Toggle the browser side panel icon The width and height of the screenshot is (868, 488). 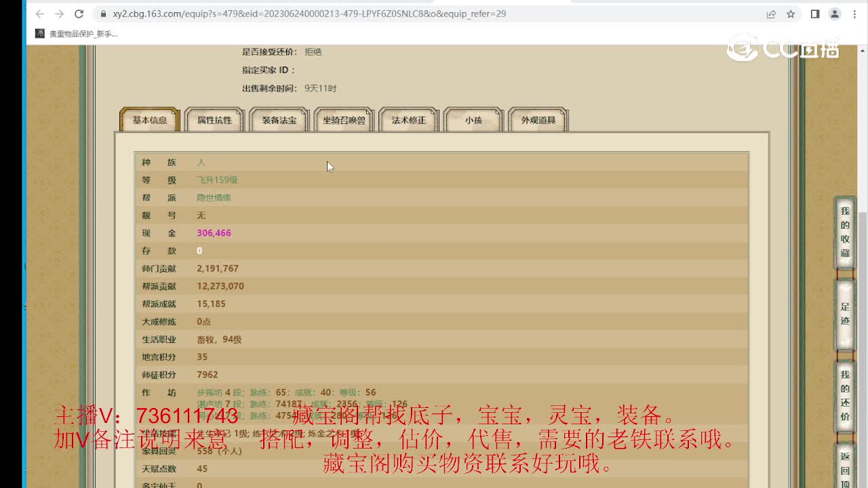pos(815,14)
